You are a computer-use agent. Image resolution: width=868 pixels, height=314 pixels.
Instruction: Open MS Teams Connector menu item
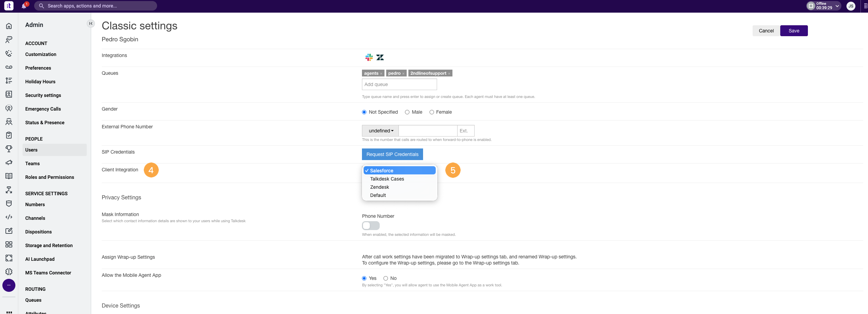click(x=48, y=273)
